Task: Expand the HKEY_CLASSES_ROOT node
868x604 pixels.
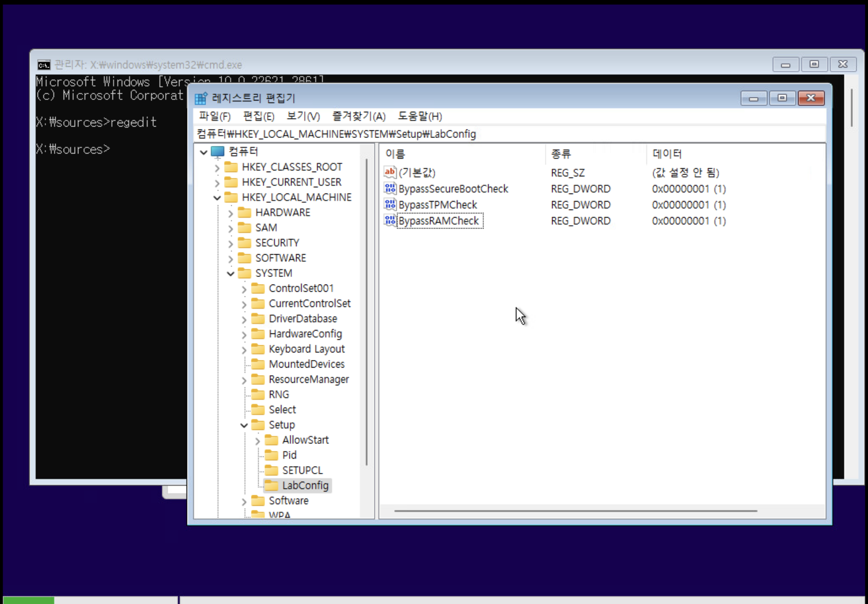Action: (217, 167)
